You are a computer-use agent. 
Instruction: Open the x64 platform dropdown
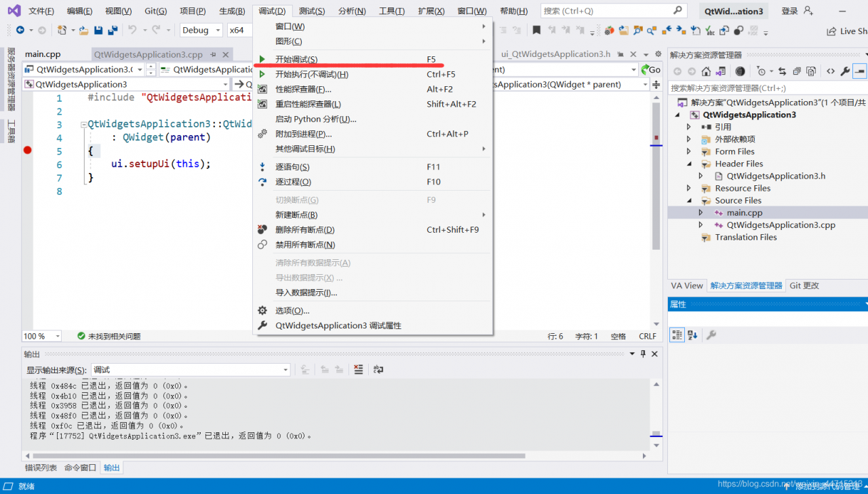[239, 30]
